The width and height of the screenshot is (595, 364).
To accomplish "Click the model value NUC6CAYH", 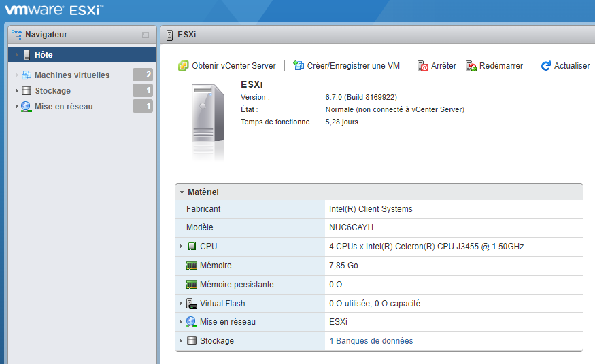I will [351, 227].
